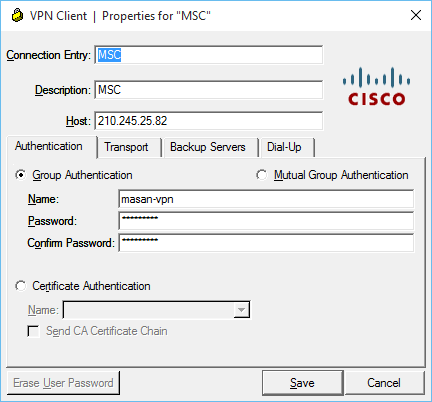The image size is (432, 402).
Task: Click the Cisco logo
Action: [377, 86]
